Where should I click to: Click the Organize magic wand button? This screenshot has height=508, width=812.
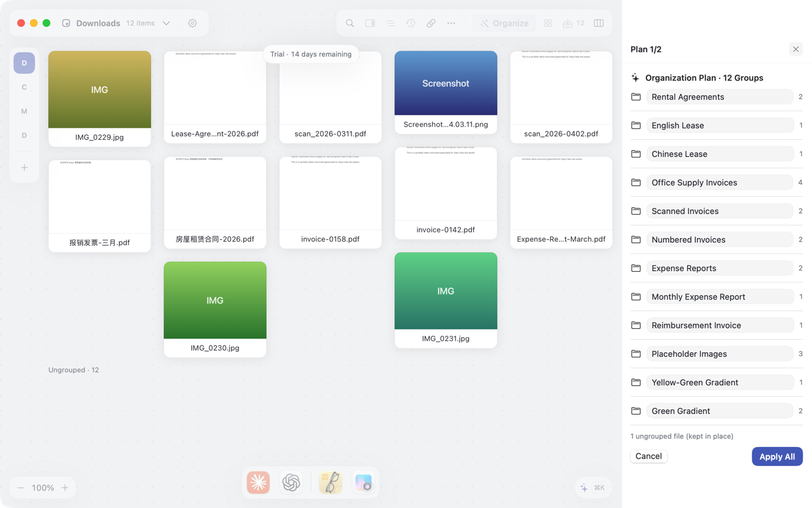(504, 23)
